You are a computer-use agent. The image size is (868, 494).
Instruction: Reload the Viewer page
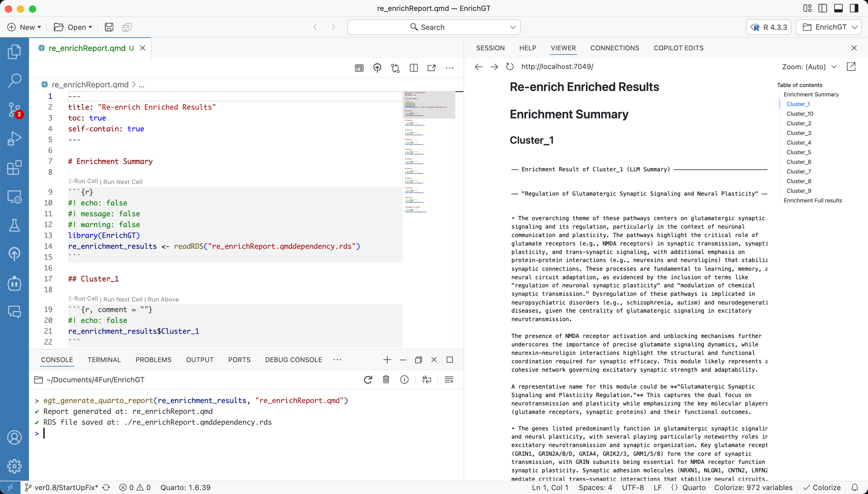(510, 67)
